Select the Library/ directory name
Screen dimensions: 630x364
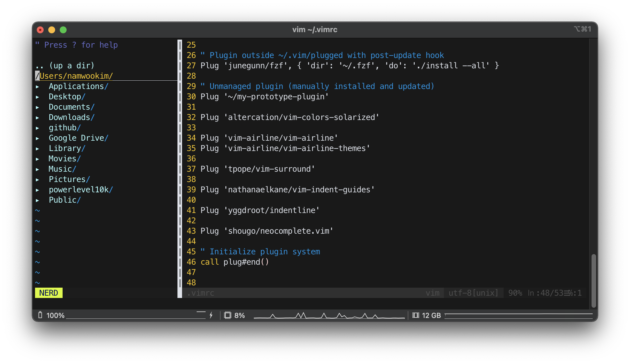coord(67,148)
